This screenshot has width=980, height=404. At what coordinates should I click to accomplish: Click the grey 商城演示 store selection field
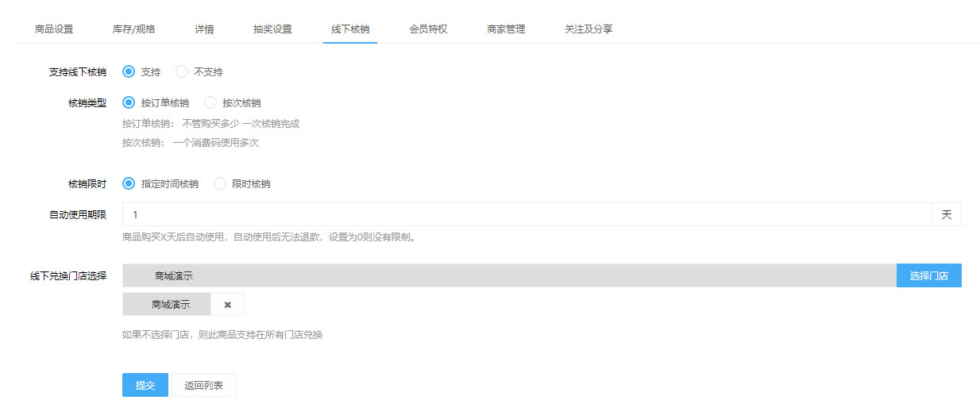tap(509, 275)
